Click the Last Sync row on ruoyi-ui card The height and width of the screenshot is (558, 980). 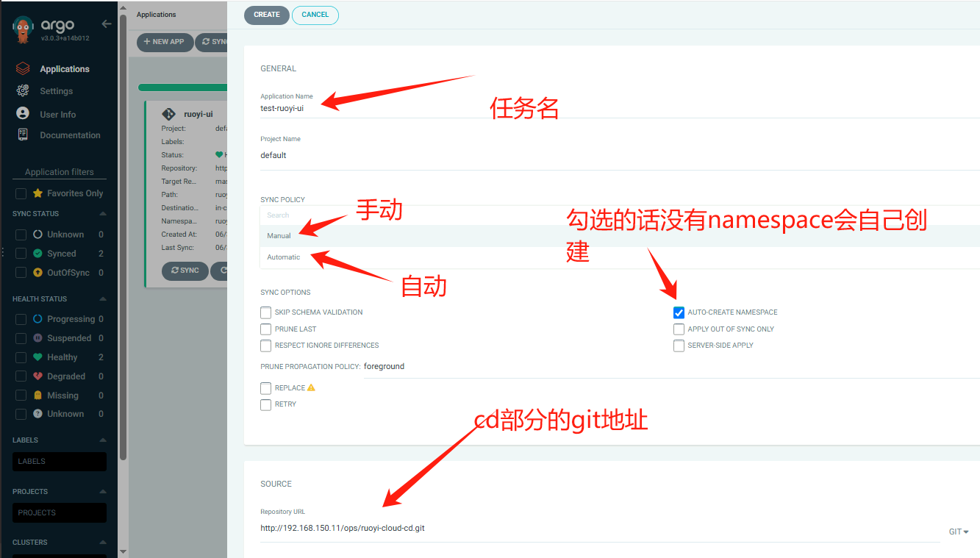tap(194, 248)
